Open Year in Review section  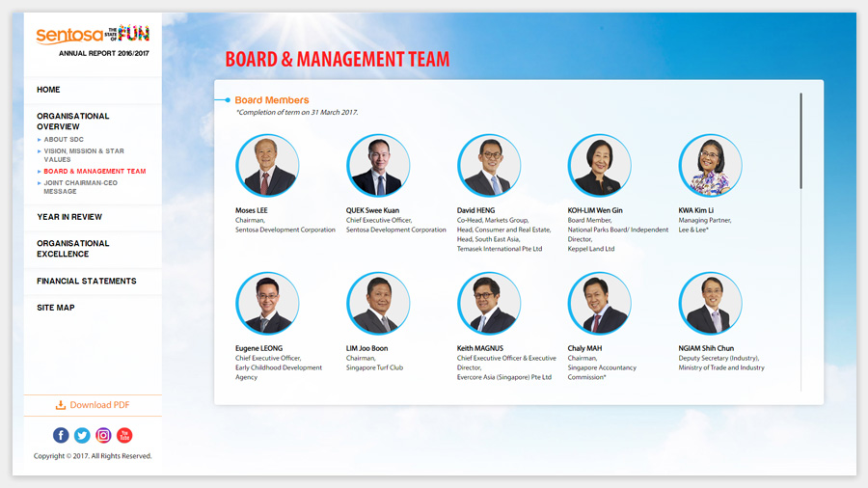coord(69,217)
